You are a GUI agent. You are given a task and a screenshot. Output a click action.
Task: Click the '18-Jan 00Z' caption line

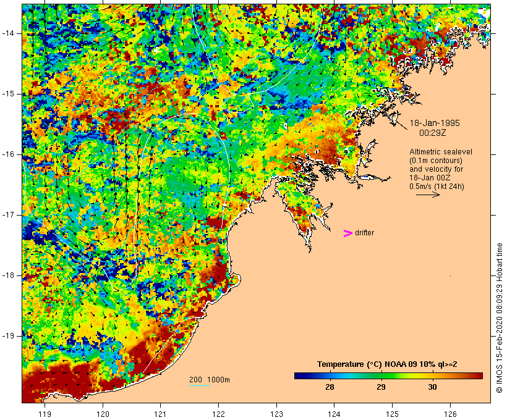coord(430,178)
